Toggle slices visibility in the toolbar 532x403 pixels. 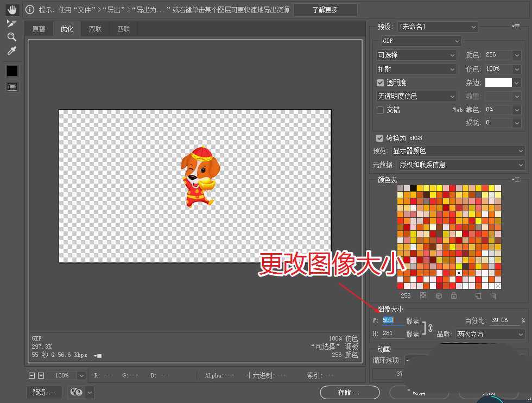point(12,86)
